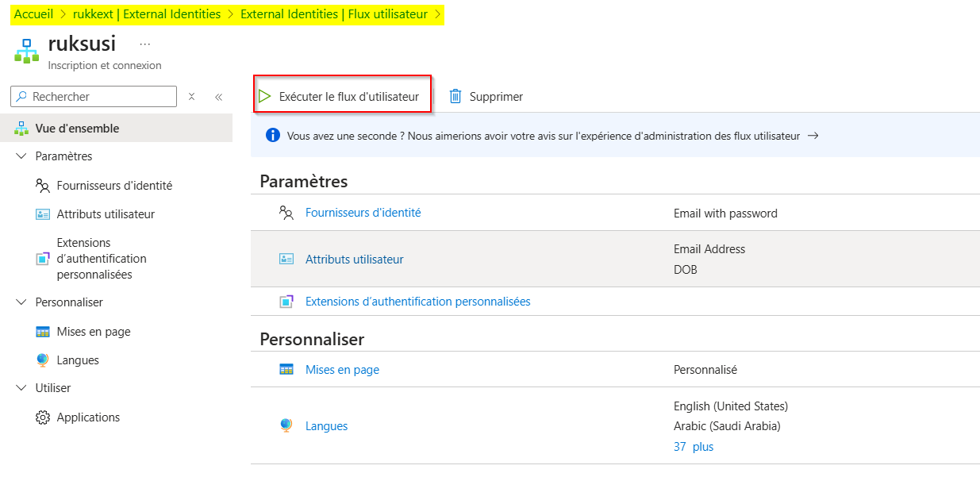Click the feedback banner arrow
Screen dimensions: 980x500
[813, 136]
